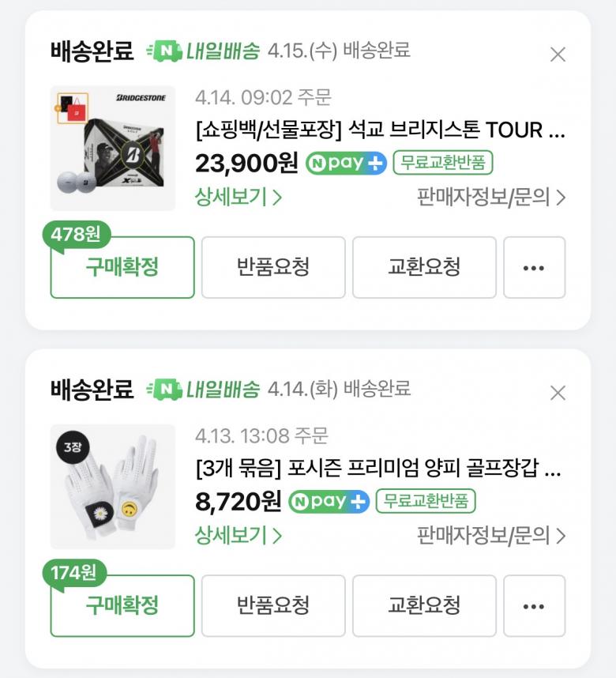The width and height of the screenshot is (616, 678).
Task: Dismiss the golf glove order card
Action: tap(558, 393)
